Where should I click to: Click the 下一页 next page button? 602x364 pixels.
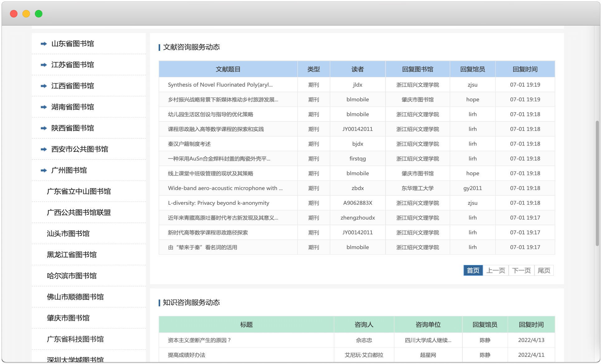tap(521, 271)
